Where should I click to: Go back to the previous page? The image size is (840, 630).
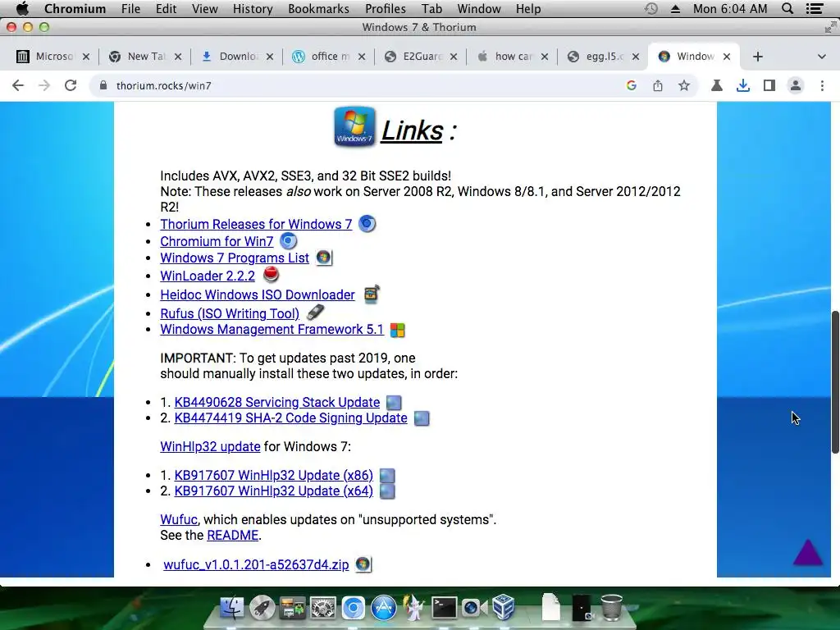[x=18, y=85]
